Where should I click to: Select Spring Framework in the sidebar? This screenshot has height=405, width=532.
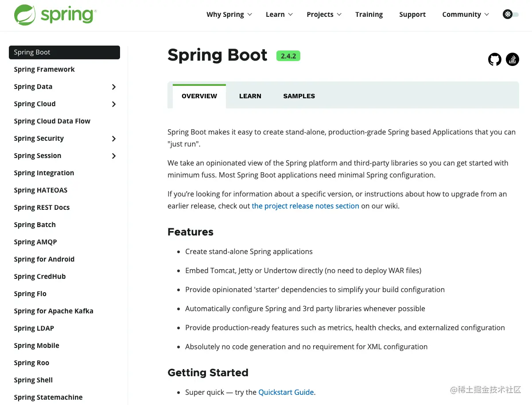point(44,69)
